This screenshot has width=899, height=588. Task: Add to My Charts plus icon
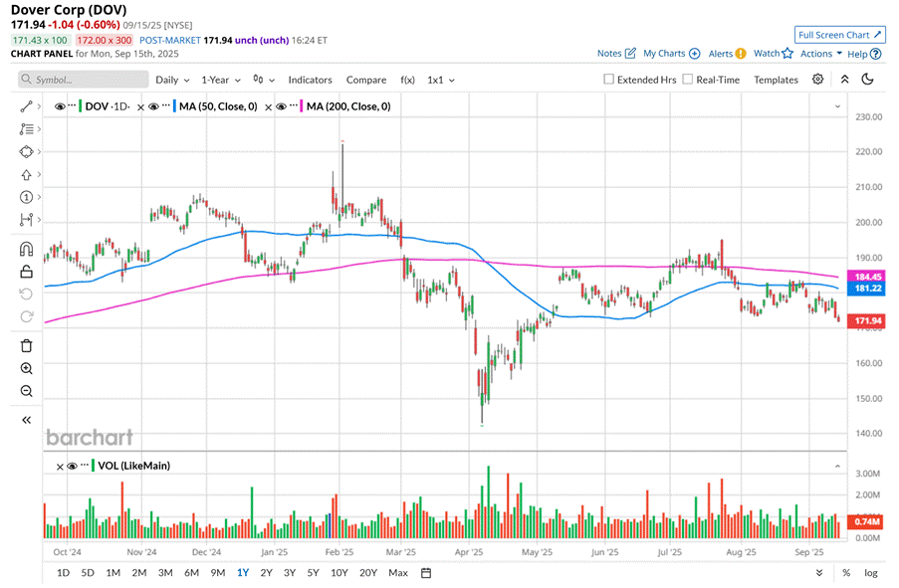[x=694, y=54]
